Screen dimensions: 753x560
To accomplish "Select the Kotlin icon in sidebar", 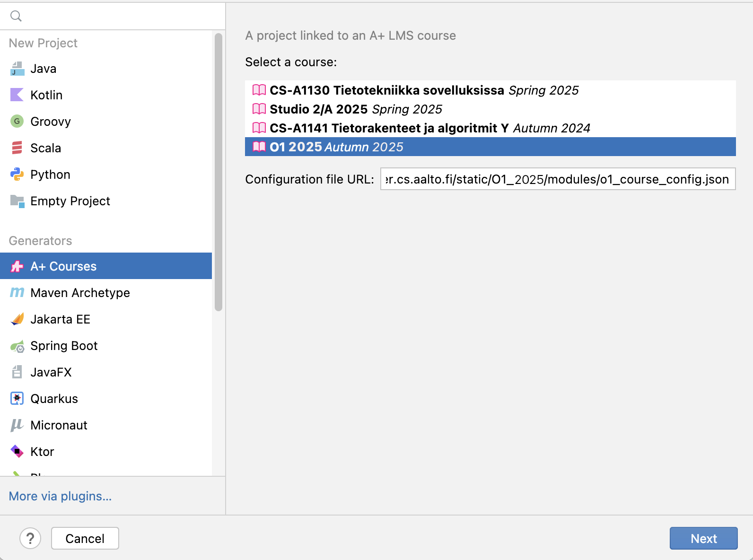I will (x=17, y=95).
